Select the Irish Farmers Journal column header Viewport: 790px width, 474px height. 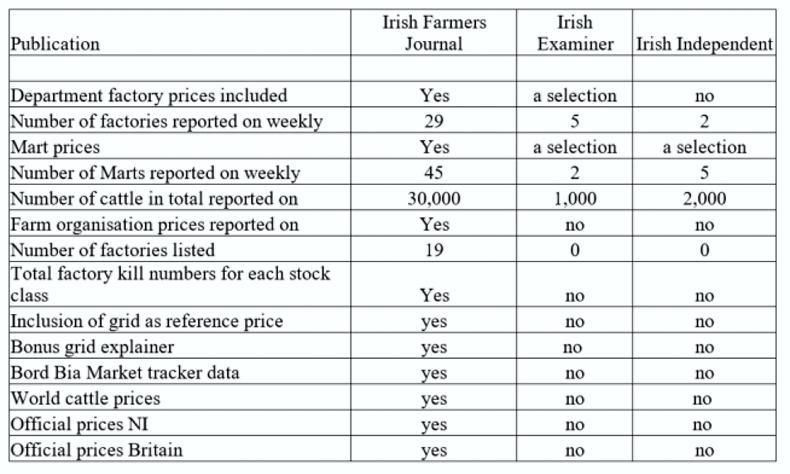[x=434, y=32]
